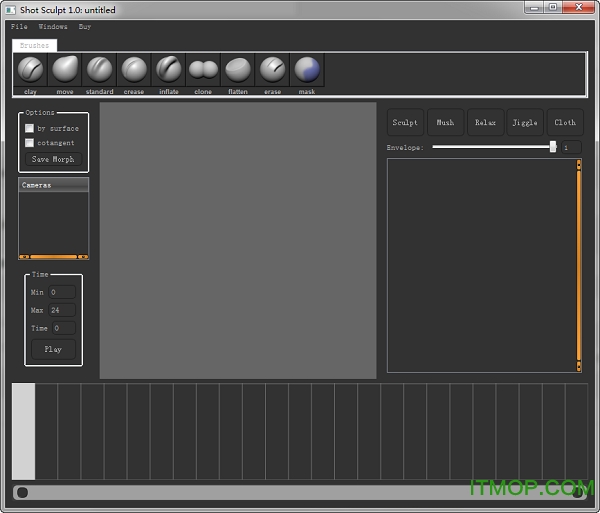Image resolution: width=600 pixels, height=513 pixels.
Task: Click the Max time input field
Action: (x=62, y=310)
